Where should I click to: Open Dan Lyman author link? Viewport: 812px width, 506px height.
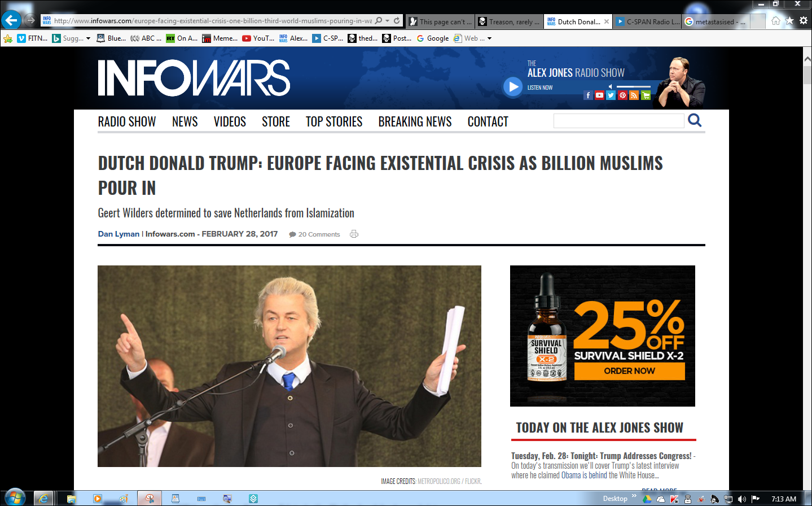click(x=118, y=234)
